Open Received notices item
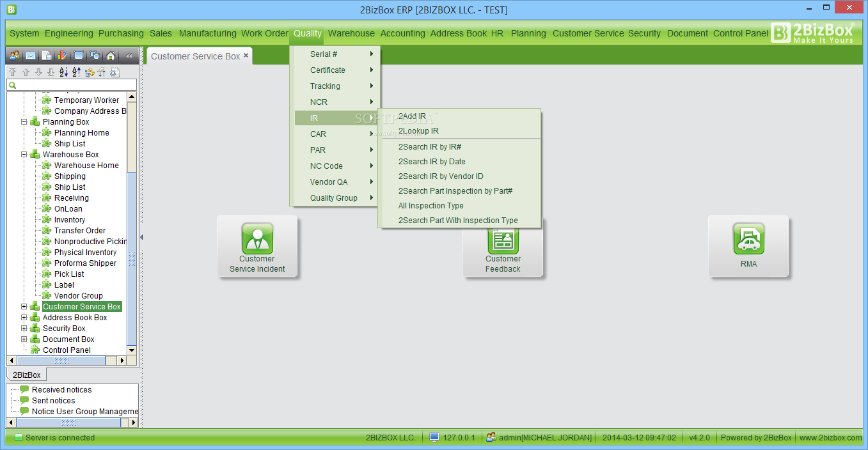 coord(61,390)
